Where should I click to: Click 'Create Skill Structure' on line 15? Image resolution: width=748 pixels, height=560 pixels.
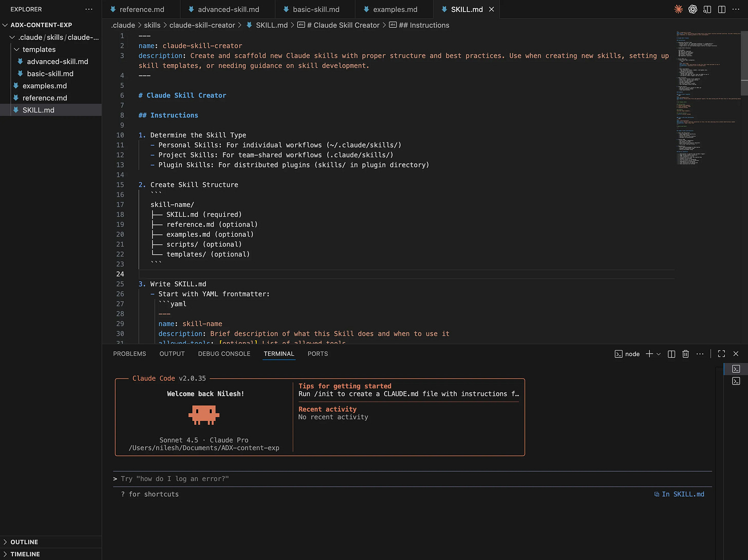pyautogui.click(x=194, y=185)
